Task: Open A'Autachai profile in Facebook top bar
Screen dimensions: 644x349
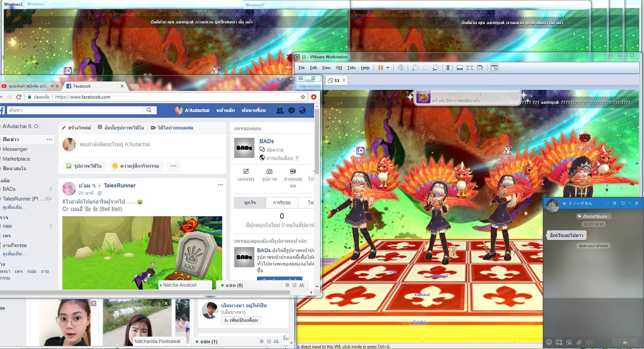Action: tap(192, 110)
